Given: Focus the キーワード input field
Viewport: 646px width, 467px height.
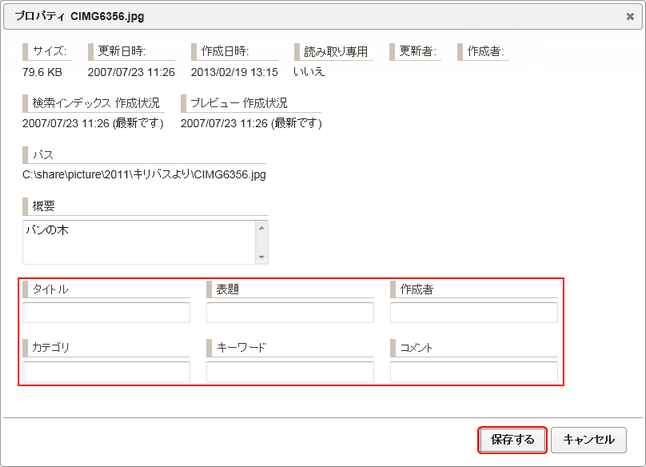Looking at the screenshot, I should (x=290, y=371).
